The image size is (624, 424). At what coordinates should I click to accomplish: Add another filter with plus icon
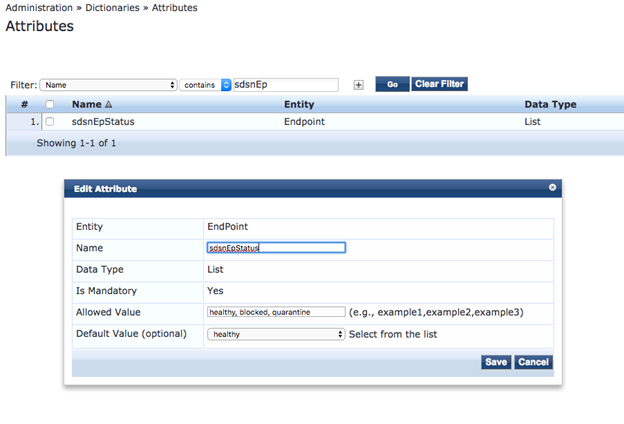point(359,85)
